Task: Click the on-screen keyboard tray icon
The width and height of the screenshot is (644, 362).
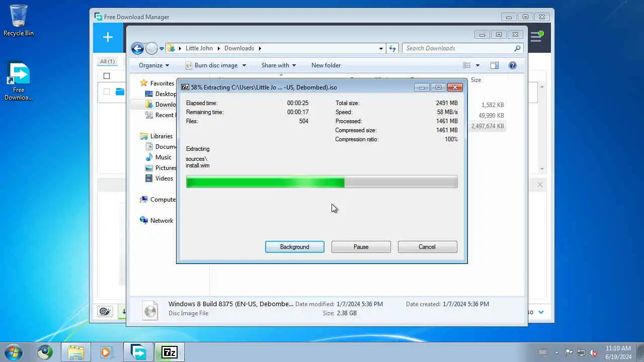Action: 542,352
